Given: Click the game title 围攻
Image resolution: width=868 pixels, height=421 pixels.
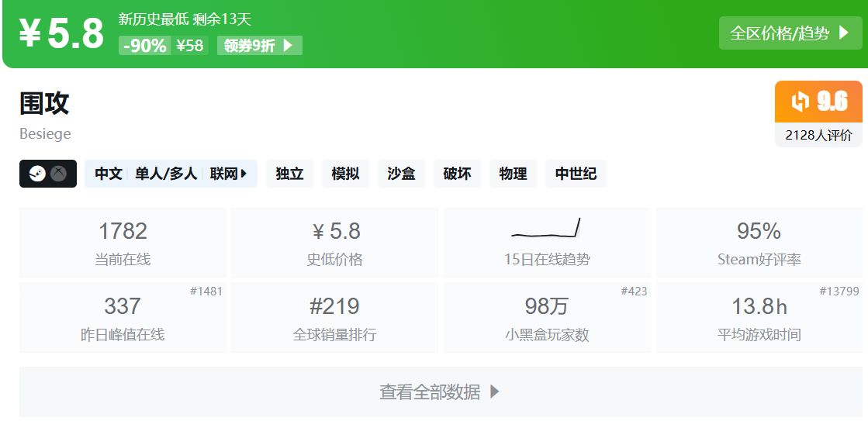Looking at the screenshot, I should coord(44,103).
